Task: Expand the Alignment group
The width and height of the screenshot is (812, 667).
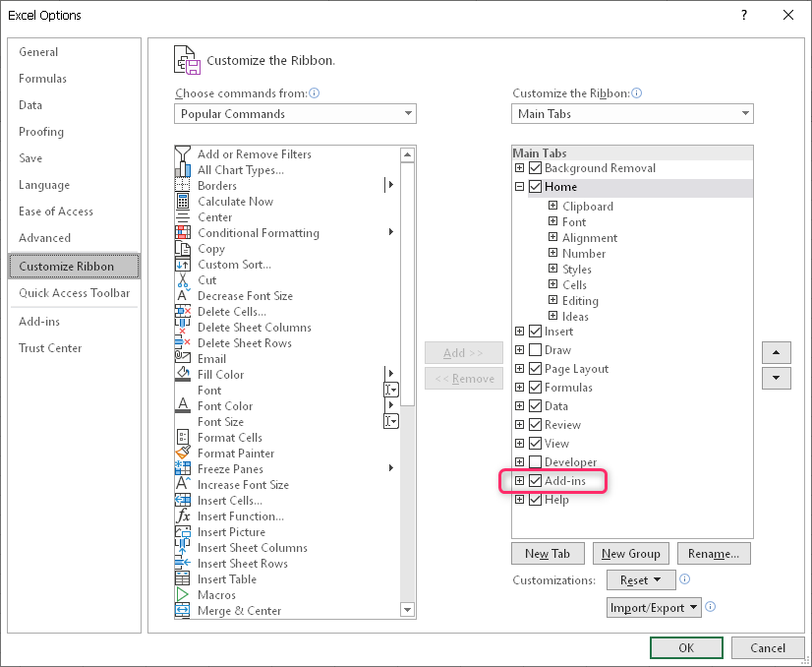Action: (553, 237)
